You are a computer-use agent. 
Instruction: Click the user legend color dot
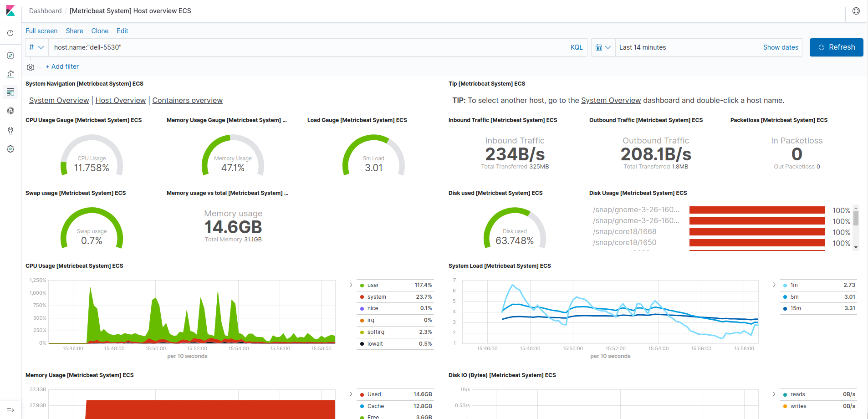point(362,286)
